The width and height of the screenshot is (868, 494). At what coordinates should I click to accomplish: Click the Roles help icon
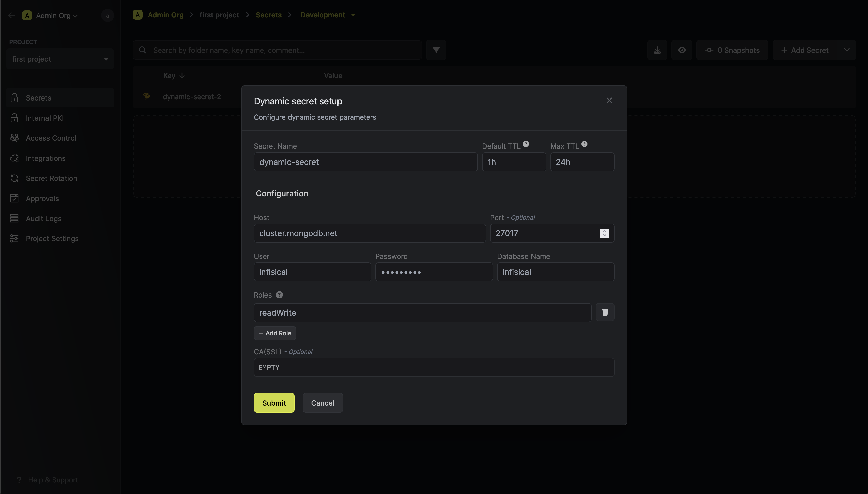279,295
